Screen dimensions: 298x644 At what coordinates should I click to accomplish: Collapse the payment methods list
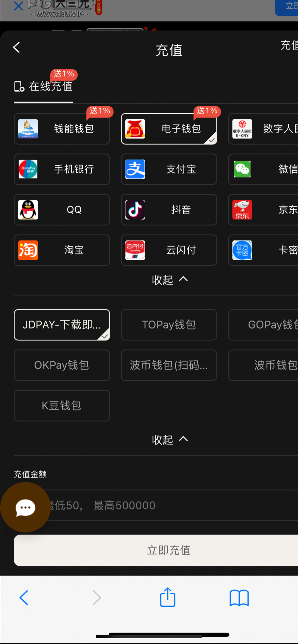169,280
